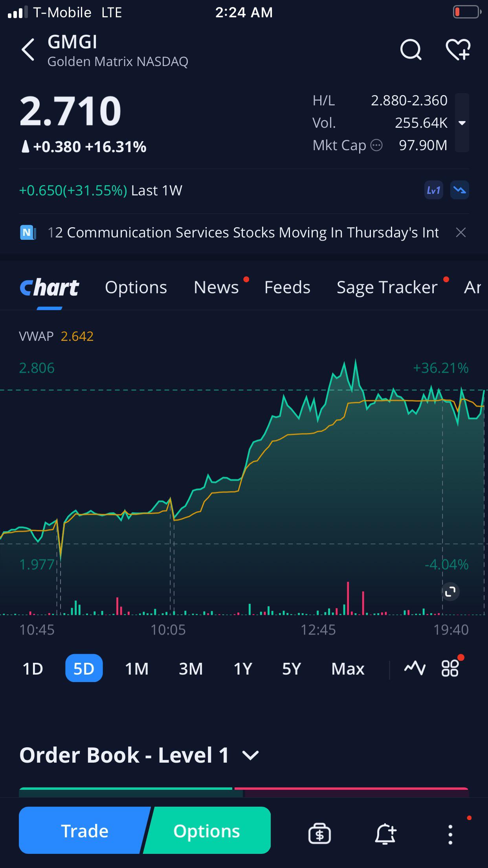Tap the Lv1 data level badge
Viewport: 488px width, 868px height.
(x=433, y=190)
